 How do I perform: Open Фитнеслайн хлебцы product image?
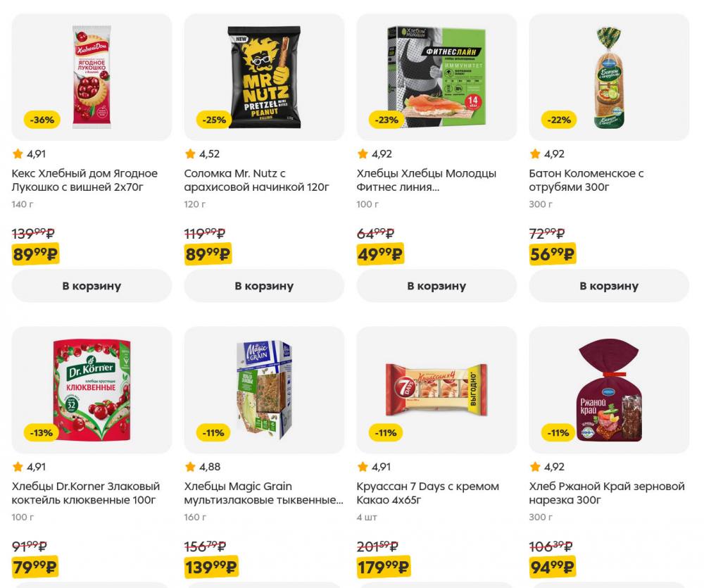(436, 77)
